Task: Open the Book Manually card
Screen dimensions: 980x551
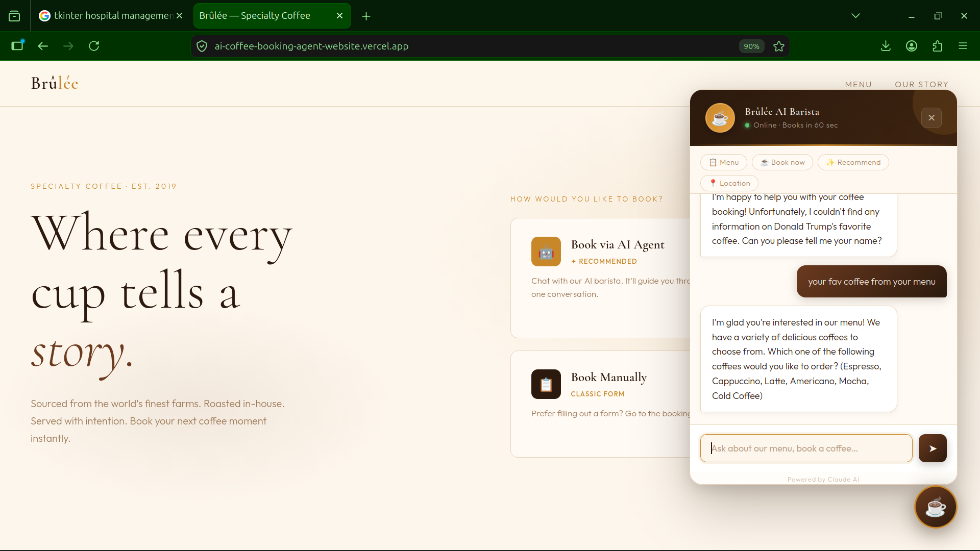Action: click(x=600, y=404)
